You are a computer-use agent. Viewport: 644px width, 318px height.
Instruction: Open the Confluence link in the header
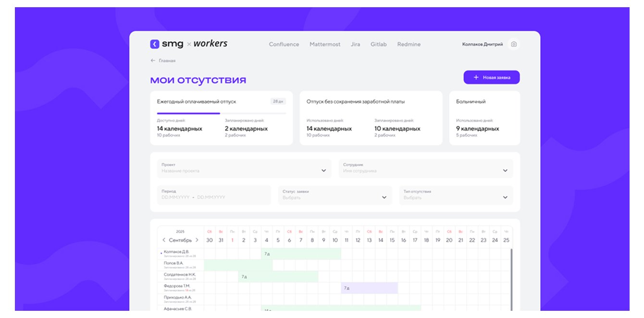coord(284,44)
